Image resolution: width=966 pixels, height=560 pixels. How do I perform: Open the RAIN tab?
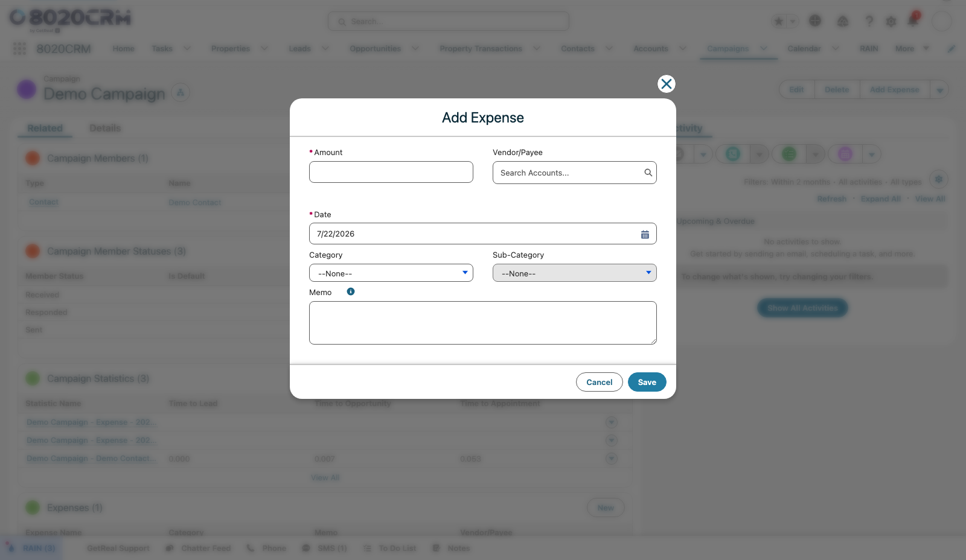click(x=869, y=48)
